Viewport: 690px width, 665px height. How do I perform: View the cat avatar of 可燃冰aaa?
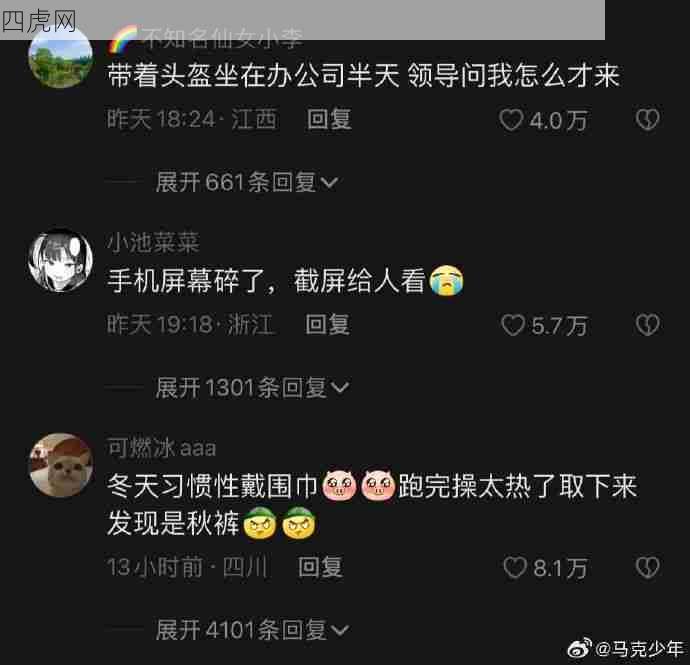[61, 465]
